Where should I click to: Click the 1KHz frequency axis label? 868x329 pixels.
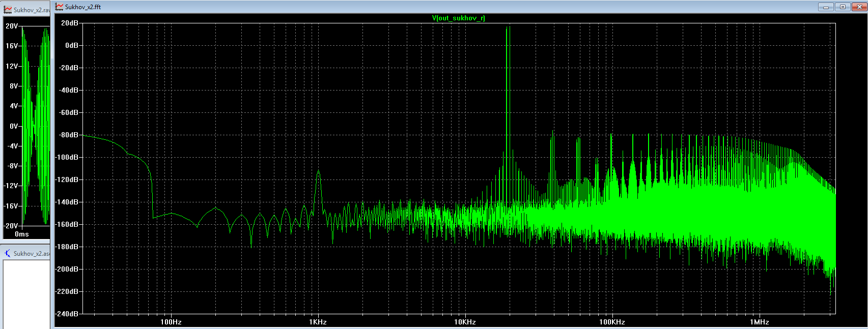(318, 322)
